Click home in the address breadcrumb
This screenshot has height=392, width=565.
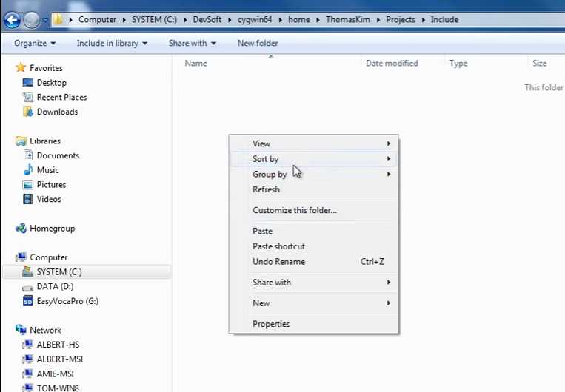tap(298, 19)
